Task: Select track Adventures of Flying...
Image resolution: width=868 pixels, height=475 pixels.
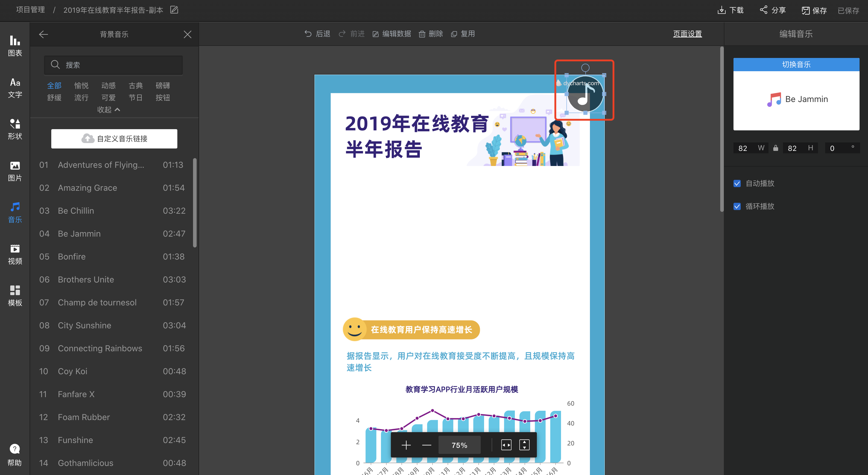Action: (x=112, y=165)
